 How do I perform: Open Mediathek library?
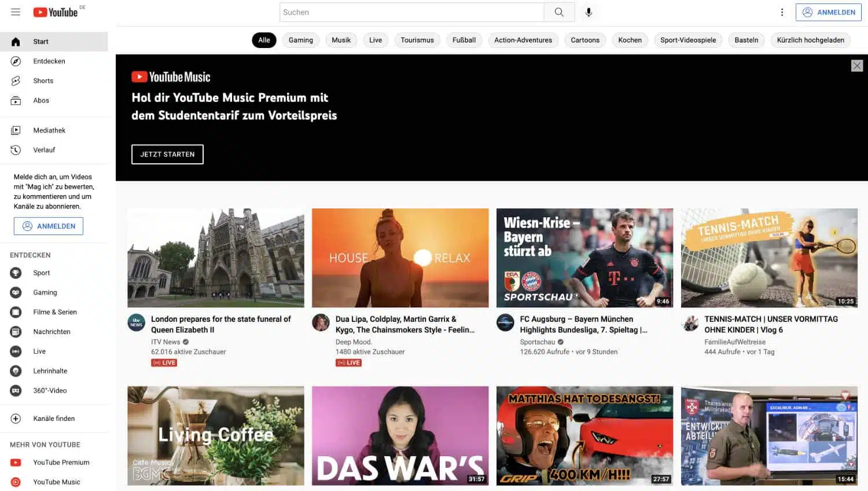[49, 130]
